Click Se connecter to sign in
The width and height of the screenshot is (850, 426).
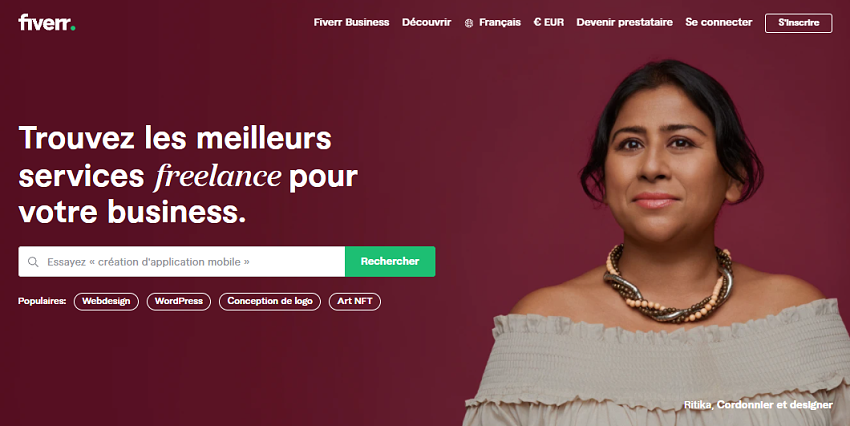pos(719,22)
